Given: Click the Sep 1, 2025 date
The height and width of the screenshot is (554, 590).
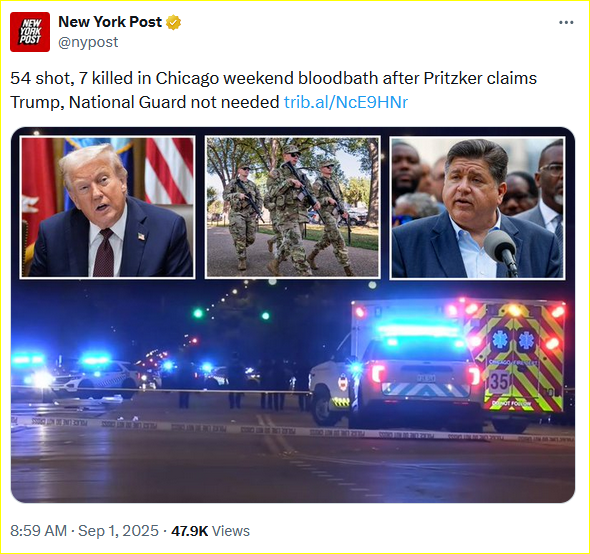Looking at the screenshot, I should pyautogui.click(x=118, y=531).
